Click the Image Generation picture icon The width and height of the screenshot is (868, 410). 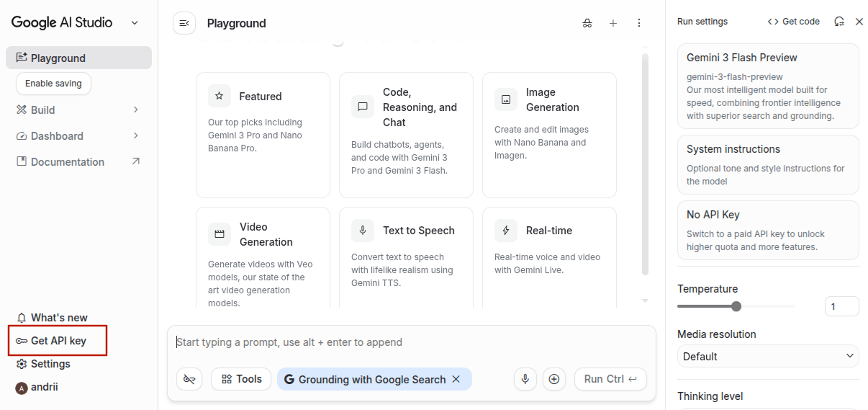506,99
